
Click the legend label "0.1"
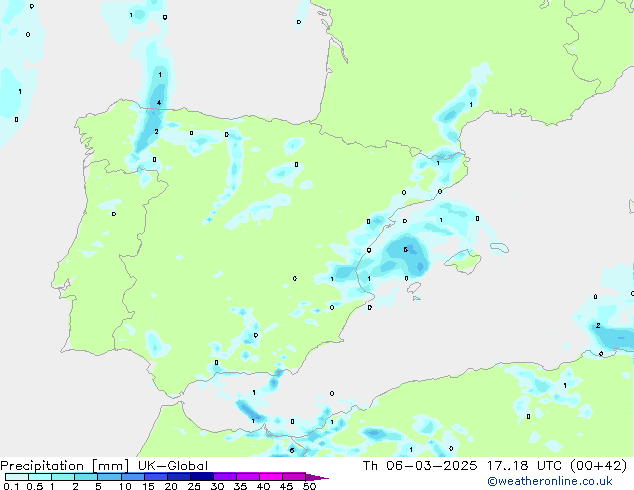click(11, 486)
